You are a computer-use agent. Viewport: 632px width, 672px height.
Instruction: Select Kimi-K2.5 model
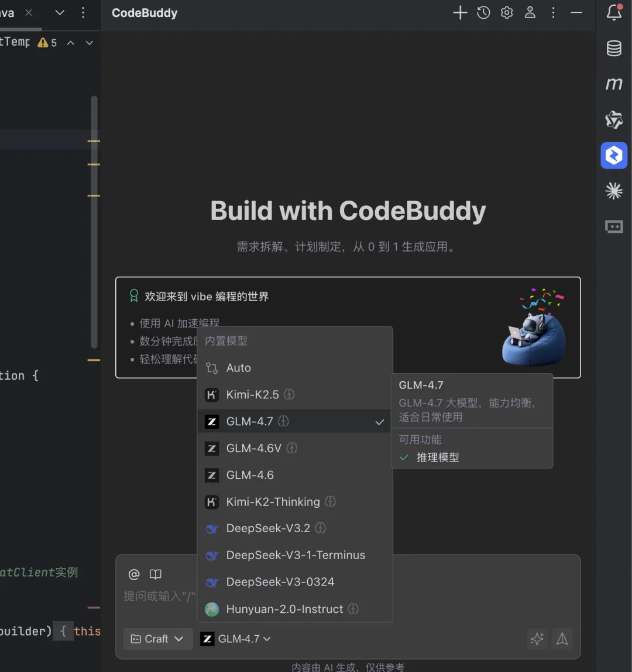pyautogui.click(x=295, y=394)
